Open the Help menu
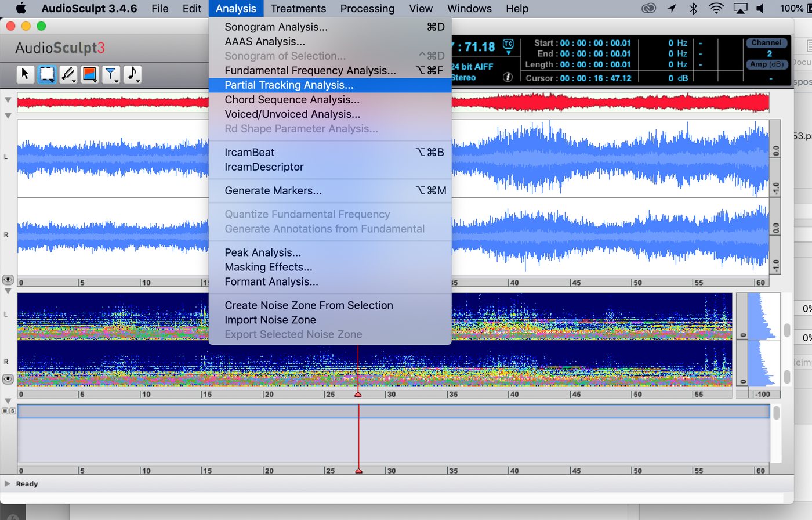The width and height of the screenshot is (812, 520). coord(517,9)
